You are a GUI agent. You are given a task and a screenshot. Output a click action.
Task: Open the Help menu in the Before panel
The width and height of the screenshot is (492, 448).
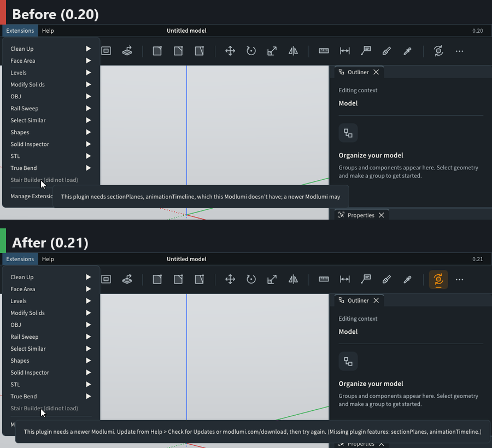[48, 31]
